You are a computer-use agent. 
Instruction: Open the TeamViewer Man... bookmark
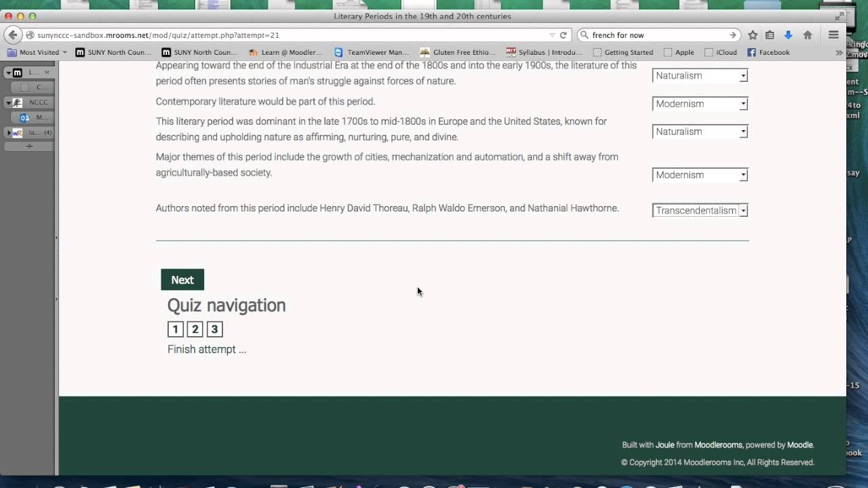(x=372, y=52)
